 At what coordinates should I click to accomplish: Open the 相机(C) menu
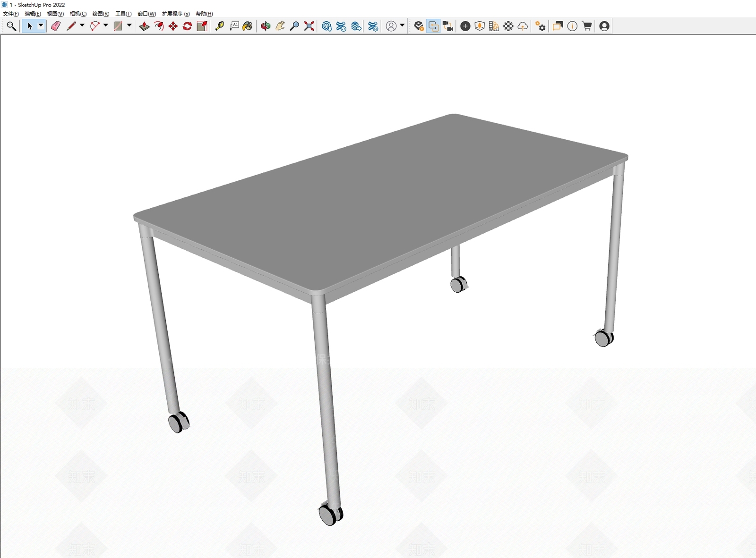78,14
